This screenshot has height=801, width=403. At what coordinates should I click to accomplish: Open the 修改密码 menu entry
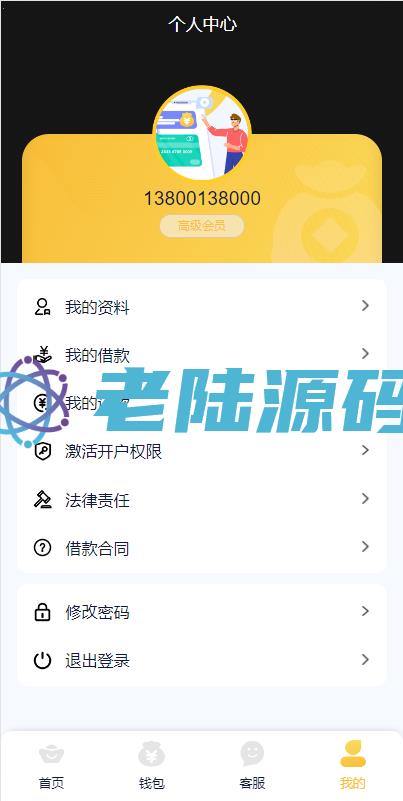pos(202,611)
